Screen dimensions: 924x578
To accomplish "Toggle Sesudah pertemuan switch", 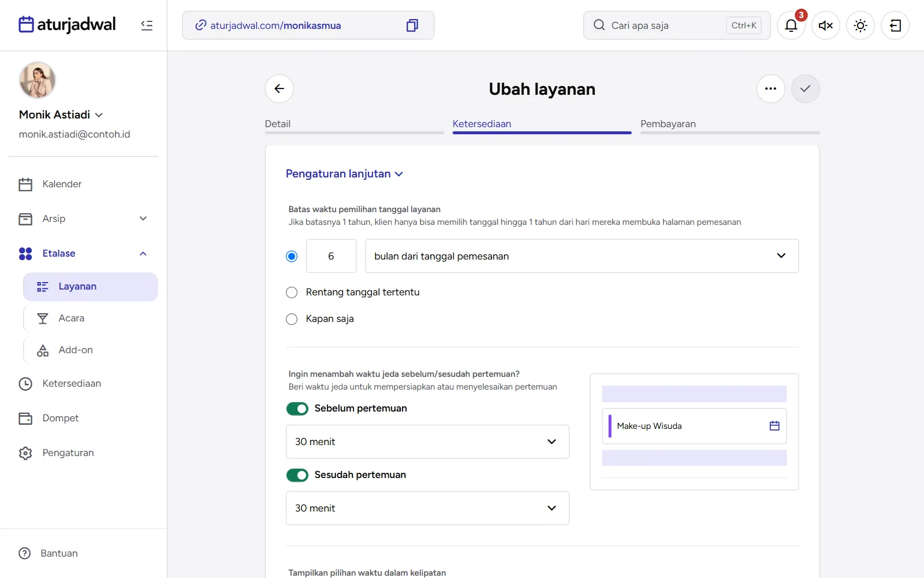I will pyautogui.click(x=297, y=475).
